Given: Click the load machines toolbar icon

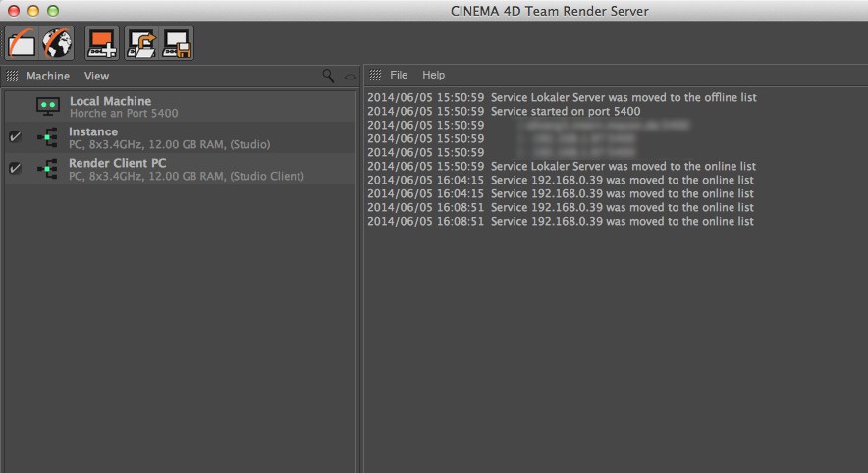Looking at the screenshot, I should 142,43.
